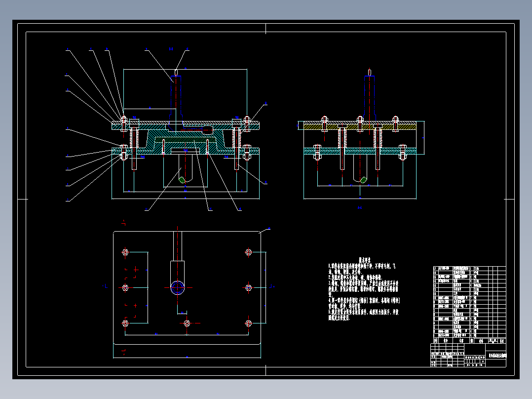This screenshot has width=532, height=399.
Task: Select the yellow hatched plate in the side view
Action: (x=360, y=127)
